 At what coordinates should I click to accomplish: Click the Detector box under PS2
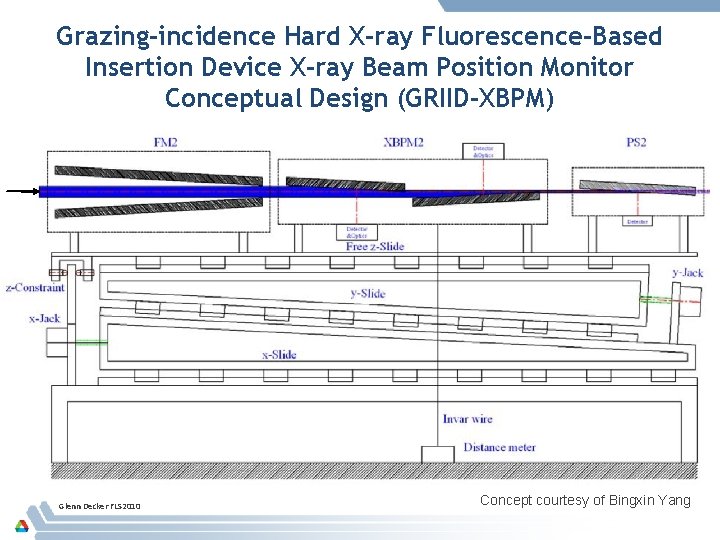coord(637,222)
